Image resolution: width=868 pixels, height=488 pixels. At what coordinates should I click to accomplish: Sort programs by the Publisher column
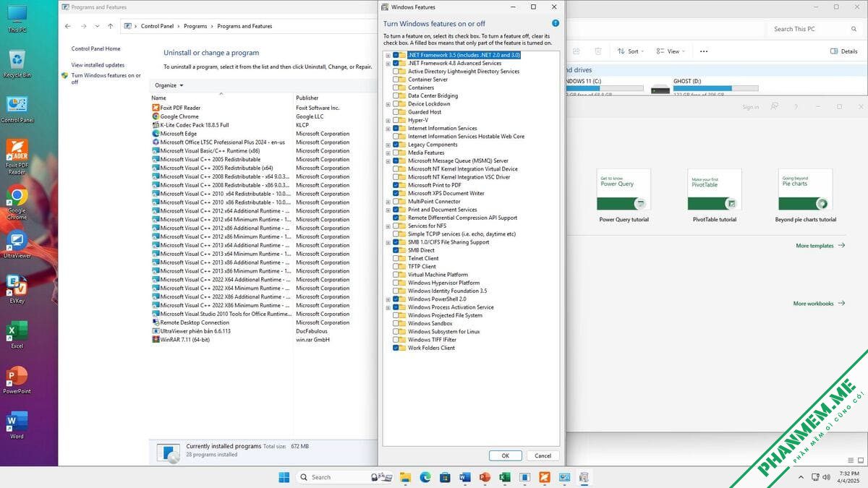(x=307, y=98)
